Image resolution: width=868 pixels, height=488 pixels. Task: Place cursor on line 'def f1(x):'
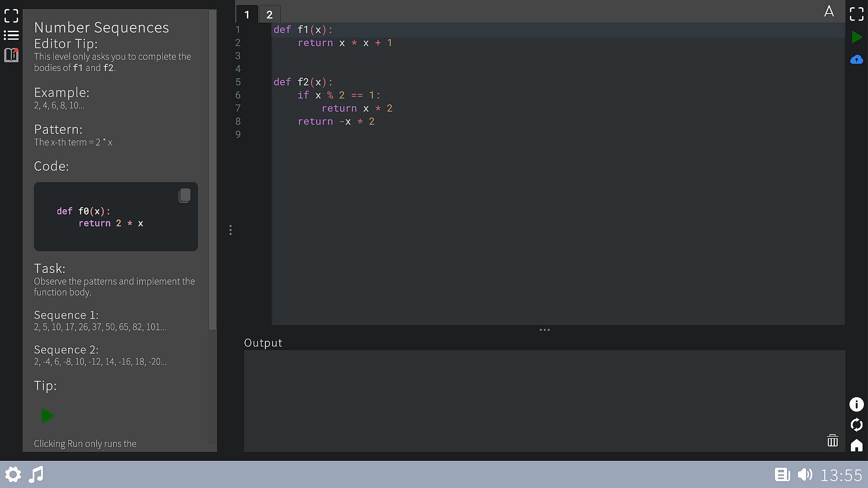[x=303, y=30]
